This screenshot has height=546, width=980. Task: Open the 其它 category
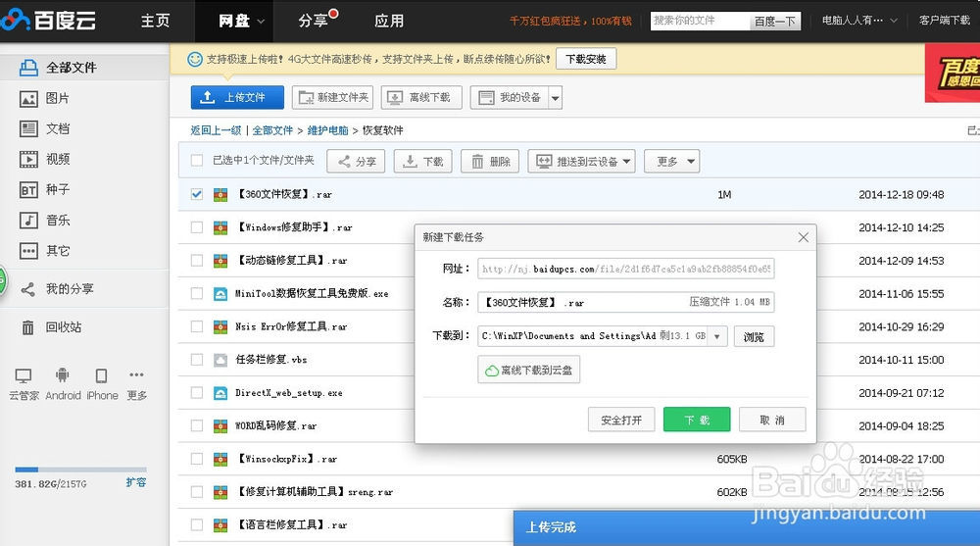pyautogui.click(x=45, y=251)
